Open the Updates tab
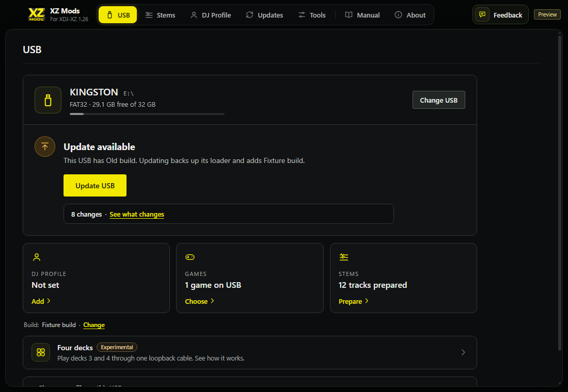This screenshot has height=392, width=568. pyautogui.click(x=264, y=15)
